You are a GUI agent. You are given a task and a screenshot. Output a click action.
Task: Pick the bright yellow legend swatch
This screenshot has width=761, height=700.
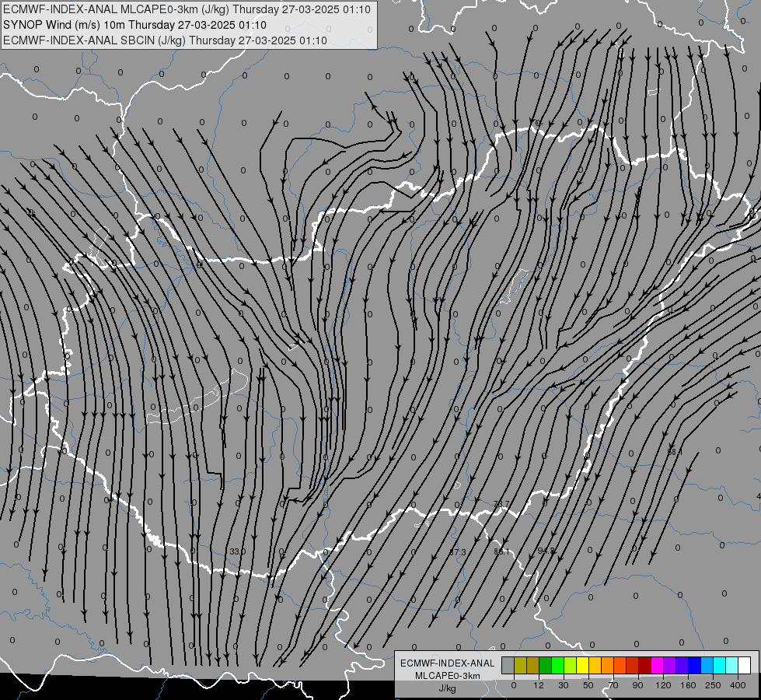coord(582,665)
